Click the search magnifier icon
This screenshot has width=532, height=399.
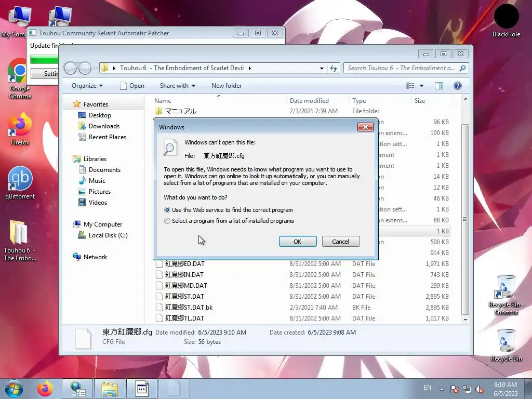[x=462, y=68]
